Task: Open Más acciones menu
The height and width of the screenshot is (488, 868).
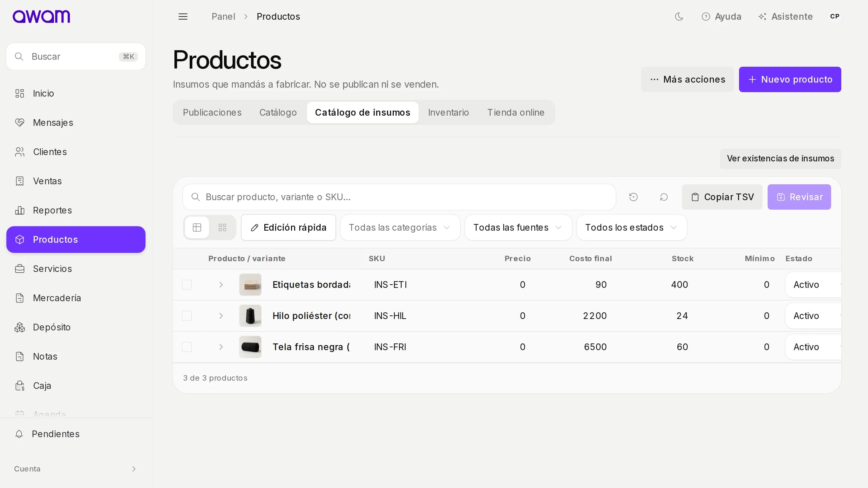Action: 687,79
